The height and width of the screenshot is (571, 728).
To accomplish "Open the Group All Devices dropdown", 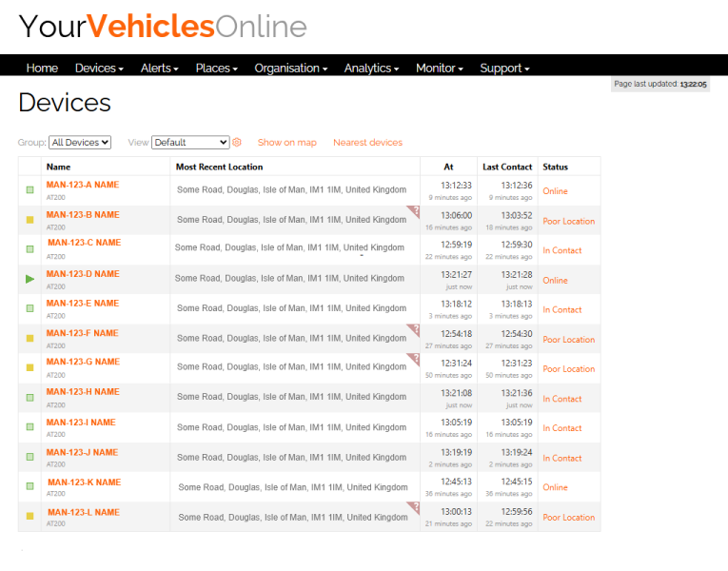I will [80, 143].
